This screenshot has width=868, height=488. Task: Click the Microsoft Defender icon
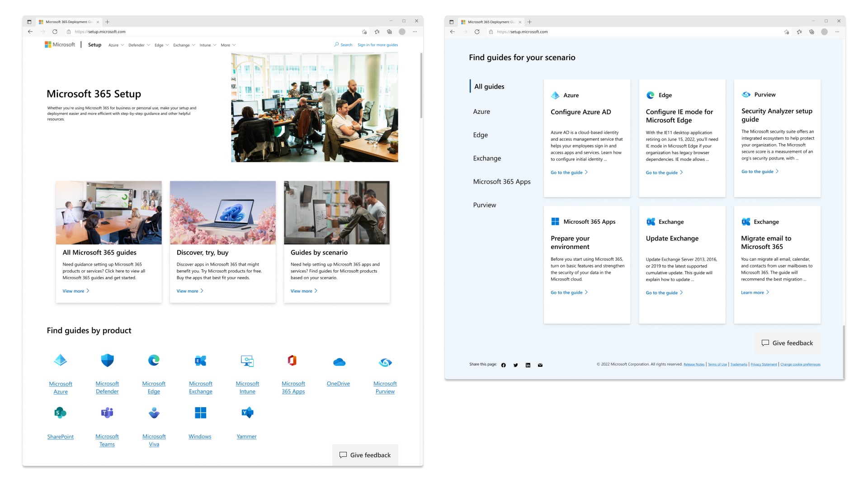[x=106, y=361]
